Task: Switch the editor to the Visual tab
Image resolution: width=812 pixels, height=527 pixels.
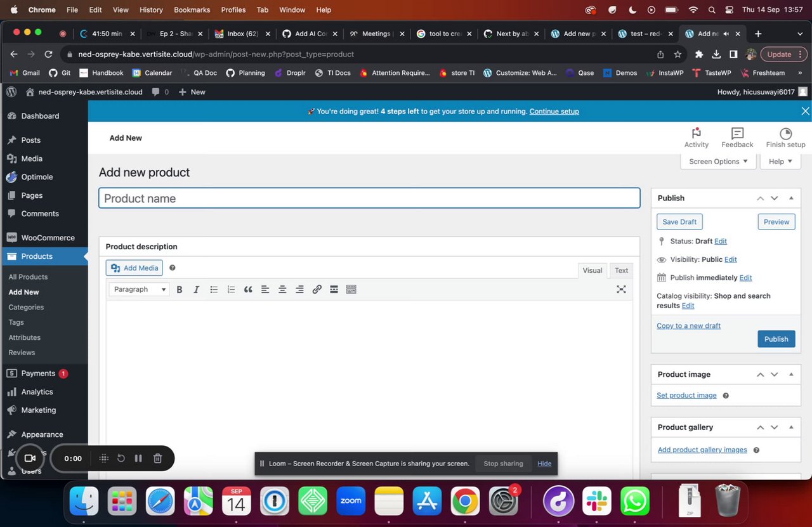Action: click(593, 270)
